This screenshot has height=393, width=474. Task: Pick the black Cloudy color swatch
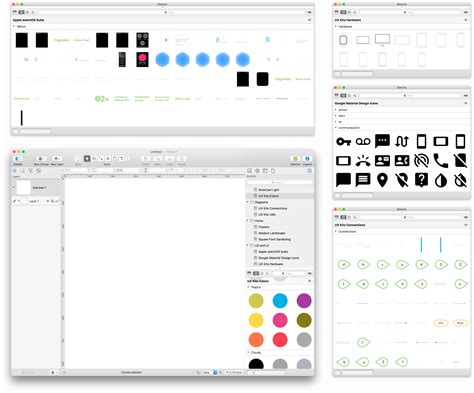click(256, 364)
